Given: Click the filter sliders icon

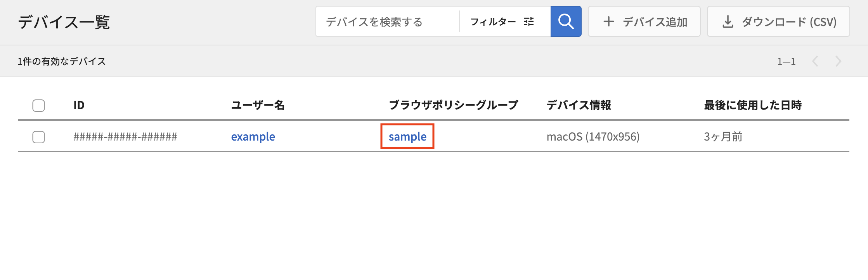Looking at the screenshot, I should pos(529,22).
